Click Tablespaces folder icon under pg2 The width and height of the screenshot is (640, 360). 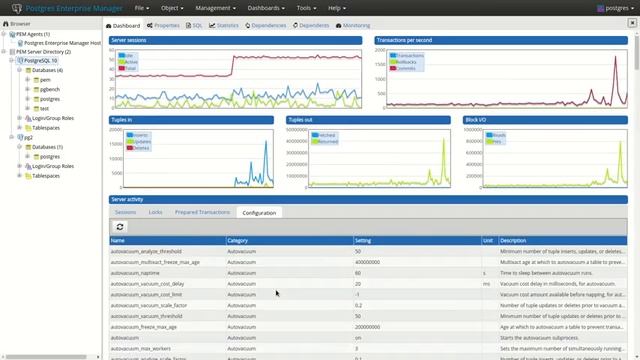click(x=28, y=176)
